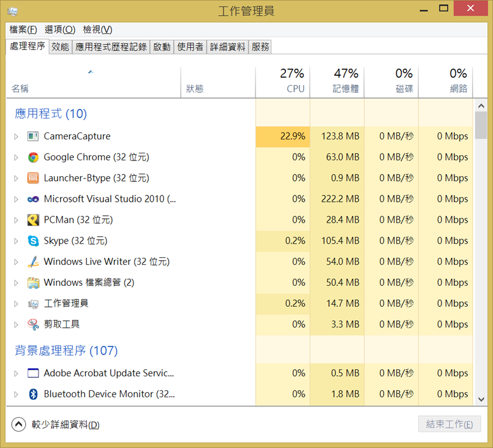Image resolution: width=493 pixels, height=448 pixels.
Task: Maximize the 工作管理員 window
Action: pos(443,9)
